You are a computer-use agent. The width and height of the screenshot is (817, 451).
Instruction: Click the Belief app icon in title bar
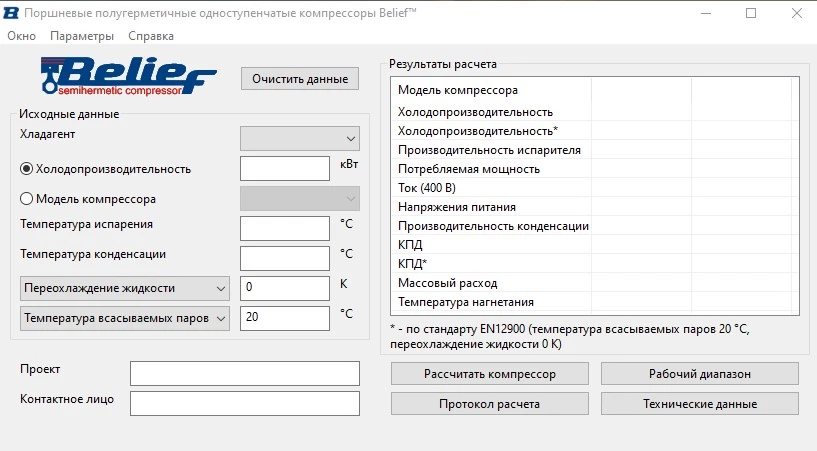point(10,13)
